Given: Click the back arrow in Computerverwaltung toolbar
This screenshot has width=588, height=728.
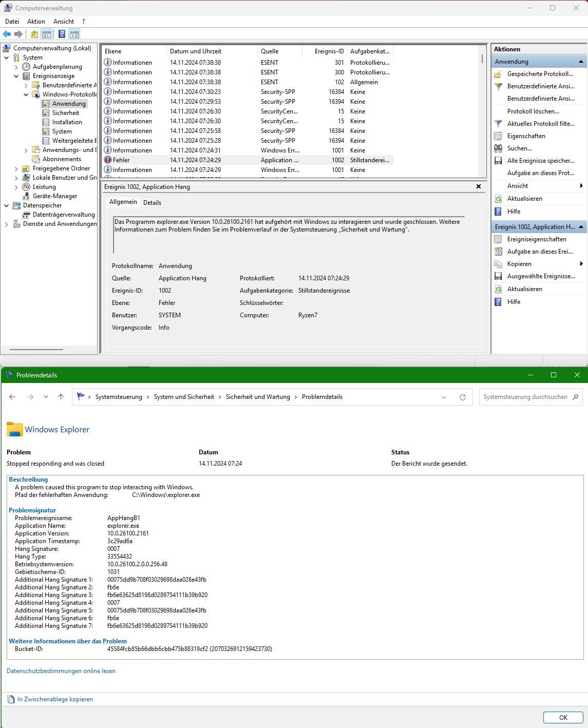Looking at the screenshot, I should tap(7, 34).
